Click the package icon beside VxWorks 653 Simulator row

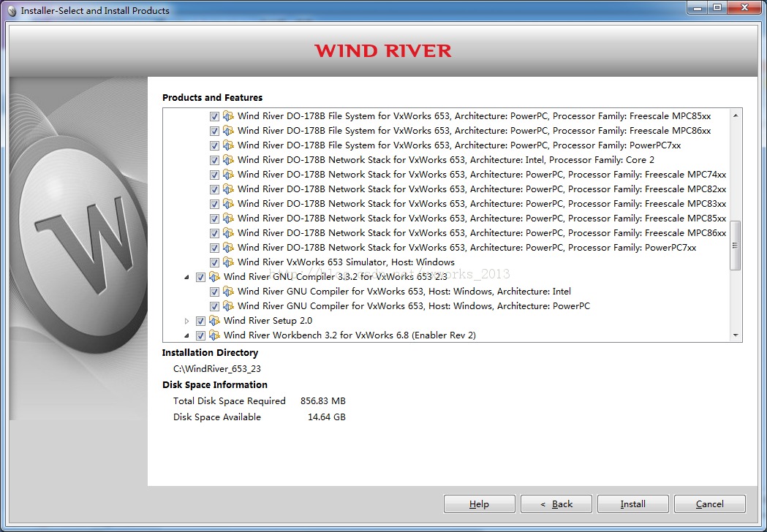228,262
